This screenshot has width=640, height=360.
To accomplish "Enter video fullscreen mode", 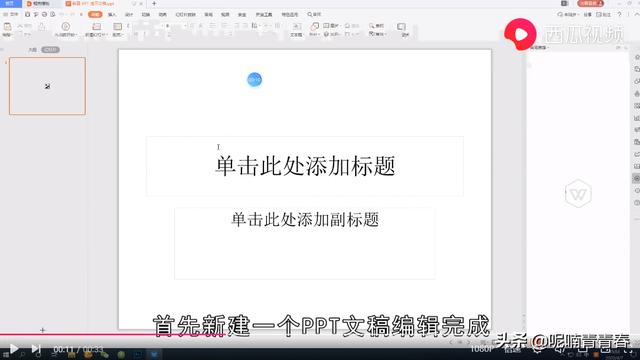I will click(x=628, y=351).
